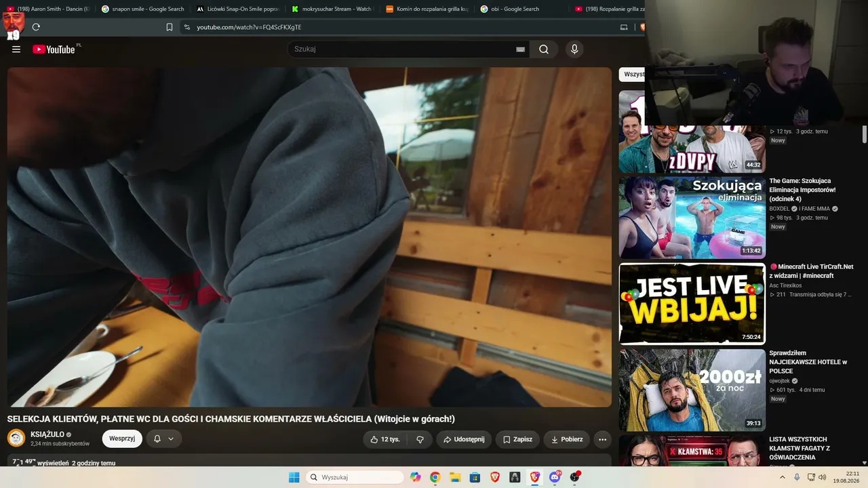The image size is (868, 488).
Task: Click the Udostępnij share button
Action: [464, 439]
